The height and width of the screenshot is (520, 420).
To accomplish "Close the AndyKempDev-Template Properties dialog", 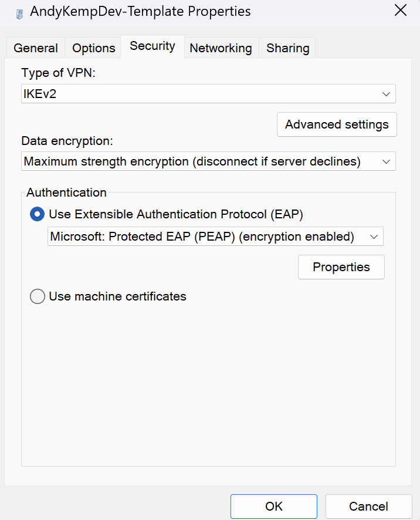I will coord(401,11).
